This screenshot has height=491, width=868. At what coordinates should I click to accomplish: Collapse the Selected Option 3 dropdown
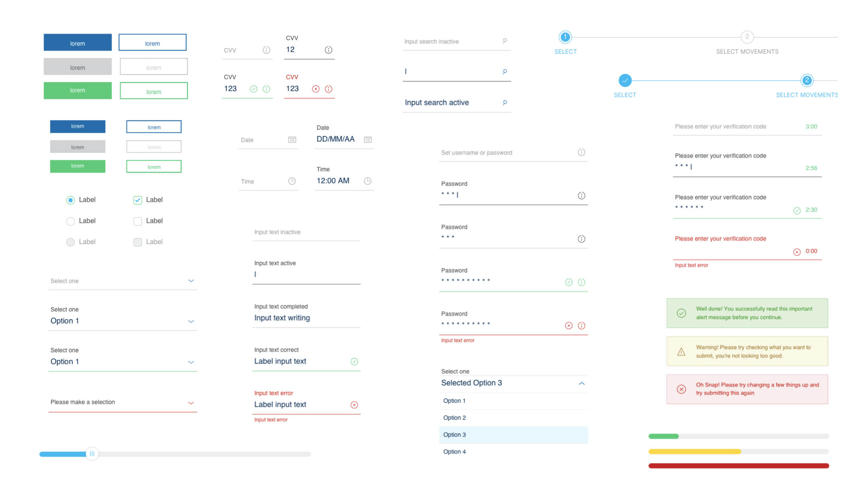click(581, 383)
